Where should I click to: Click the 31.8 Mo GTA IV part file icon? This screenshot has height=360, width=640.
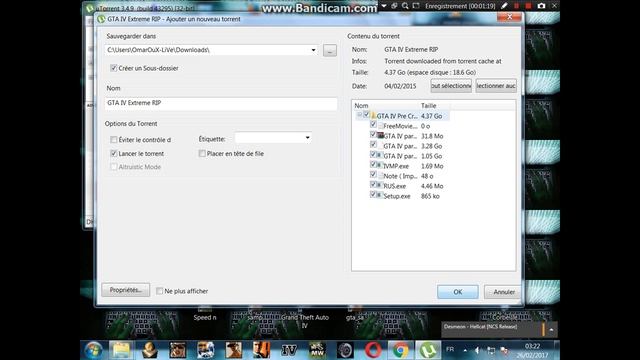coord(380,136)
